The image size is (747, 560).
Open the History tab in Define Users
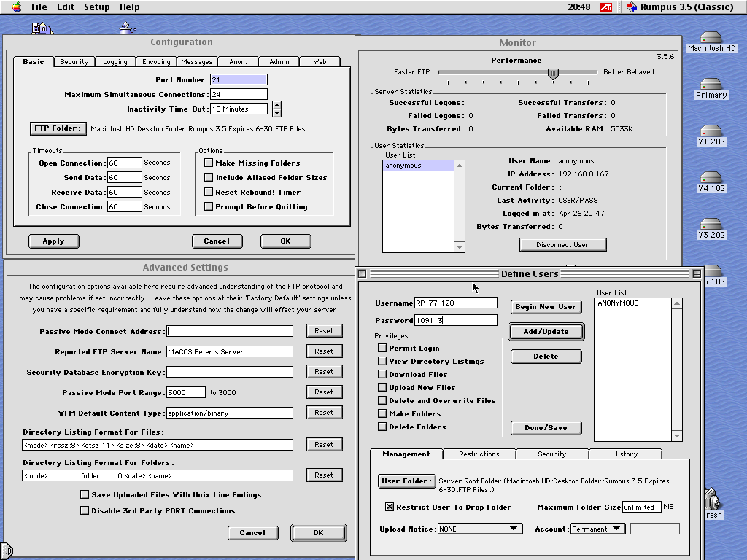pyautogui.click(x=625, y=454)
